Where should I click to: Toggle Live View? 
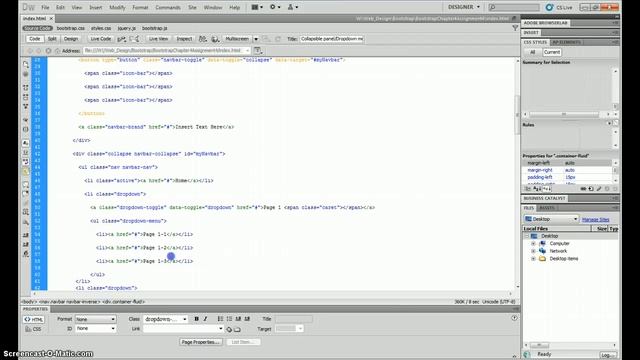[x=158, y=39]
